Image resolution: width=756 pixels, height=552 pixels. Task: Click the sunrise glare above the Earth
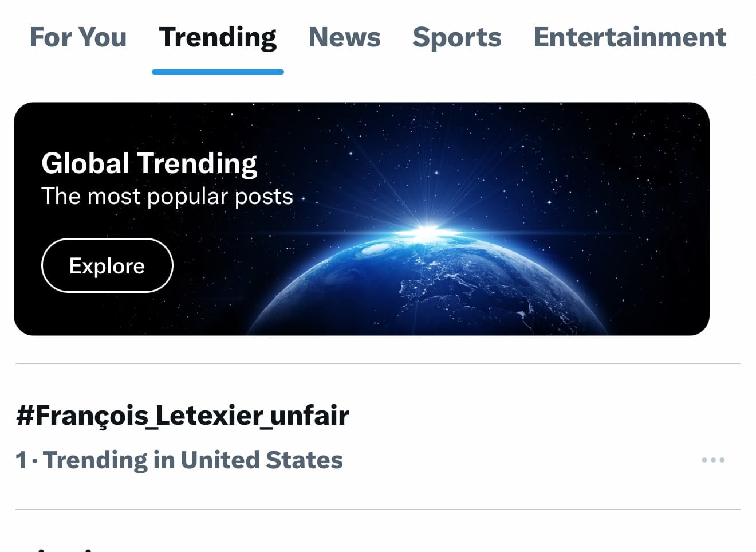(x=427, y=232)
